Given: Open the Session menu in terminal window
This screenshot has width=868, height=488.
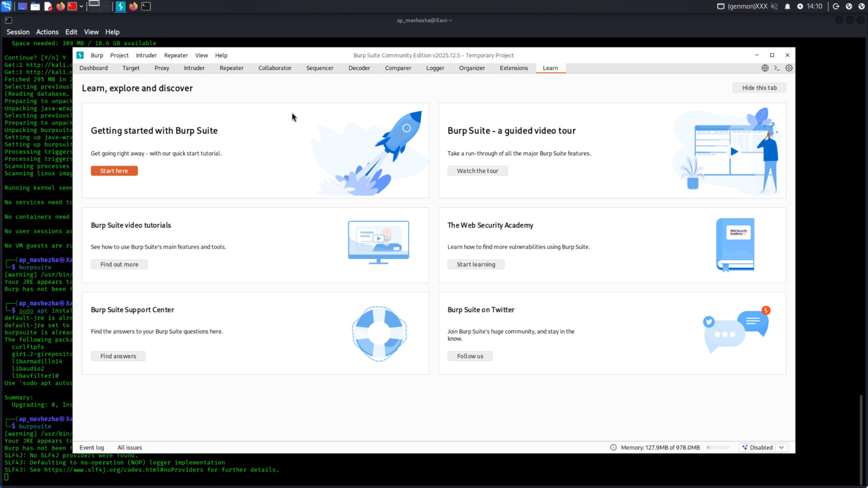Looking at the screenshot, I should pos(18,32).
